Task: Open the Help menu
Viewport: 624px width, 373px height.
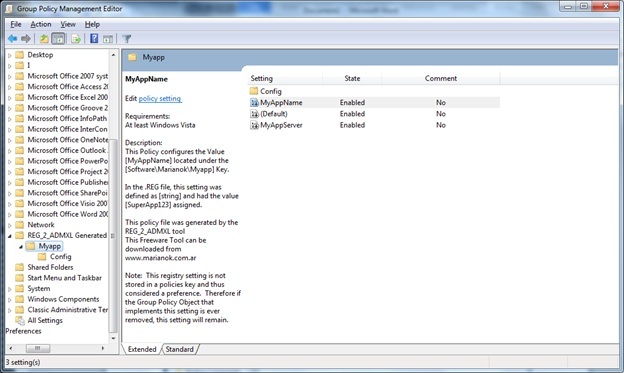Action: [x=92, y=24]
